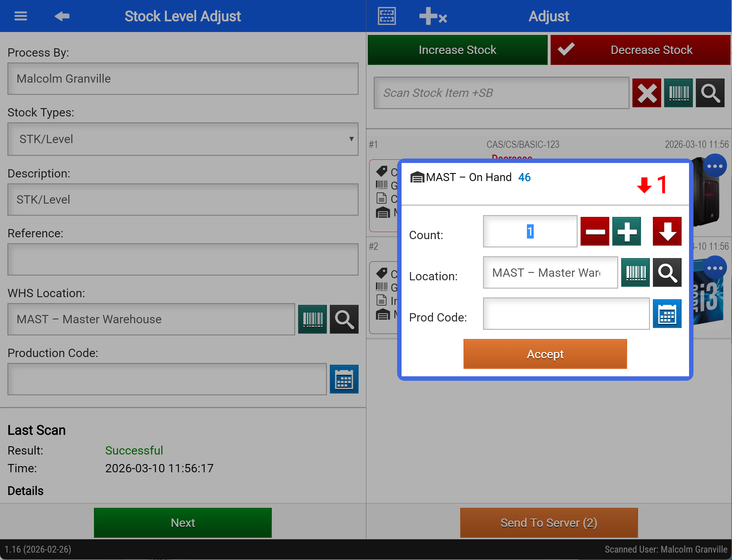Select the Decrease Stock toggle
Viewport: 732px width, 560px height.
[640, 50]
